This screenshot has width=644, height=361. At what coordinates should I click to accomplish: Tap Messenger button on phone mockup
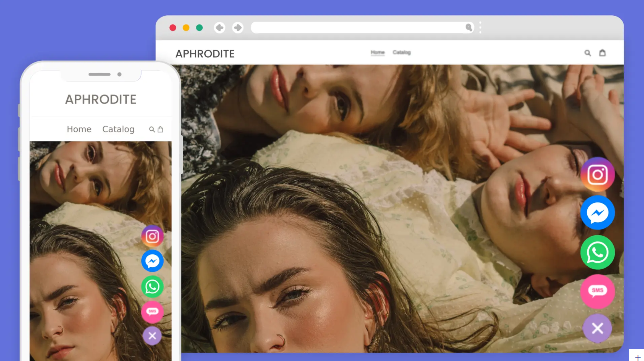click(x=152, y=261)
